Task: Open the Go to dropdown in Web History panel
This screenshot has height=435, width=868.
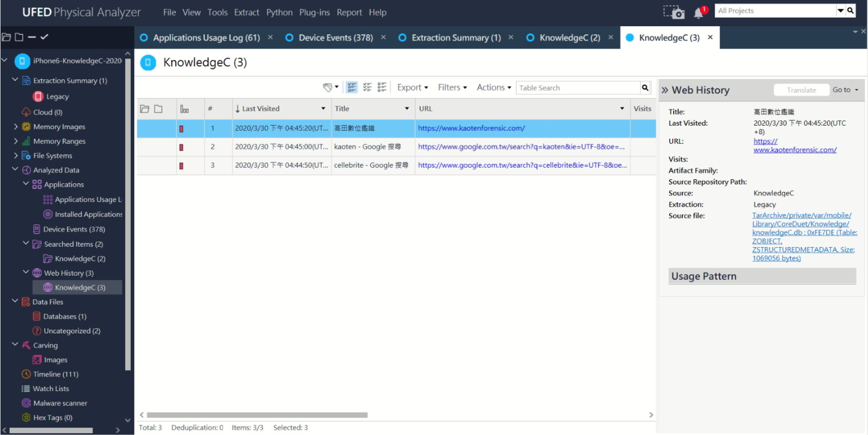Action: point(846,90)
